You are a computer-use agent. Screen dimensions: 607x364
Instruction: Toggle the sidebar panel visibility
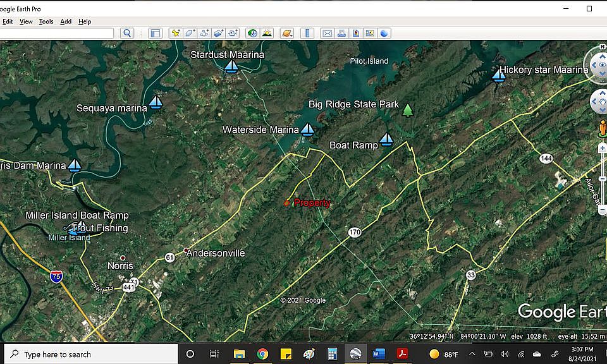click(x=155, y=33)
